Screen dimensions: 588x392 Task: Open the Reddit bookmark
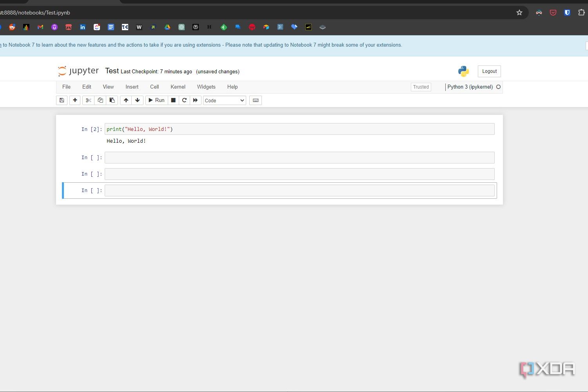coord(12,27)
